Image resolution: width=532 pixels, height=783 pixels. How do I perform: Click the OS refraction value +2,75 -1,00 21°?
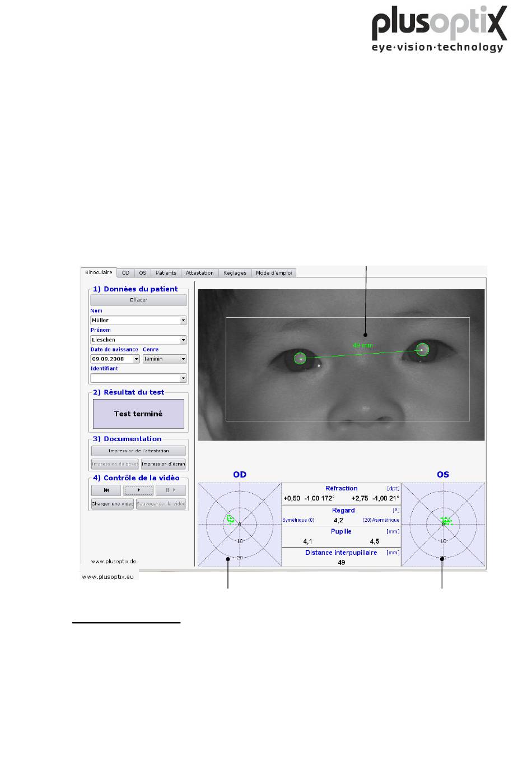tap(375, 498)
